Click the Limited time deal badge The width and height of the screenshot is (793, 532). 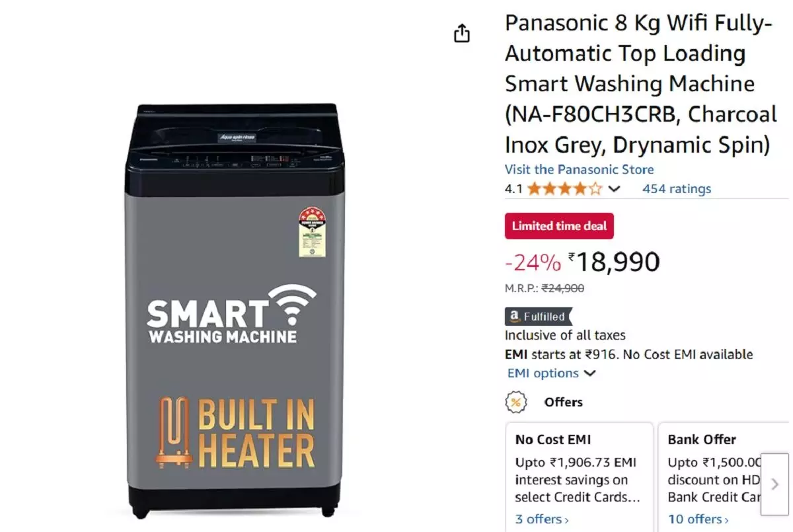tap(559, 226)
